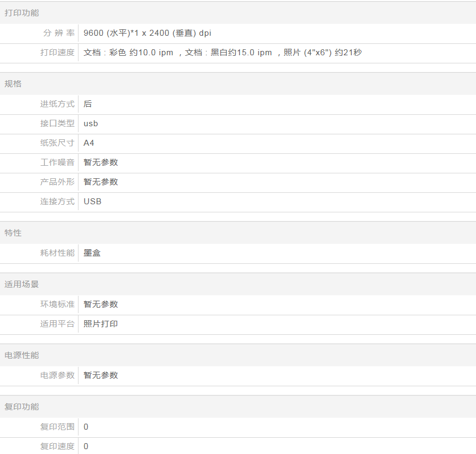Select the 工作噪音 row label

point(57,163)
